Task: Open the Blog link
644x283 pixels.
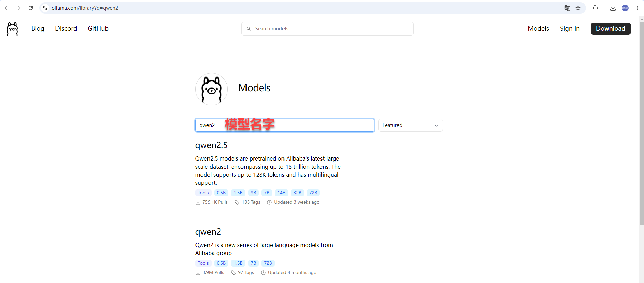Action: (38, 29)
